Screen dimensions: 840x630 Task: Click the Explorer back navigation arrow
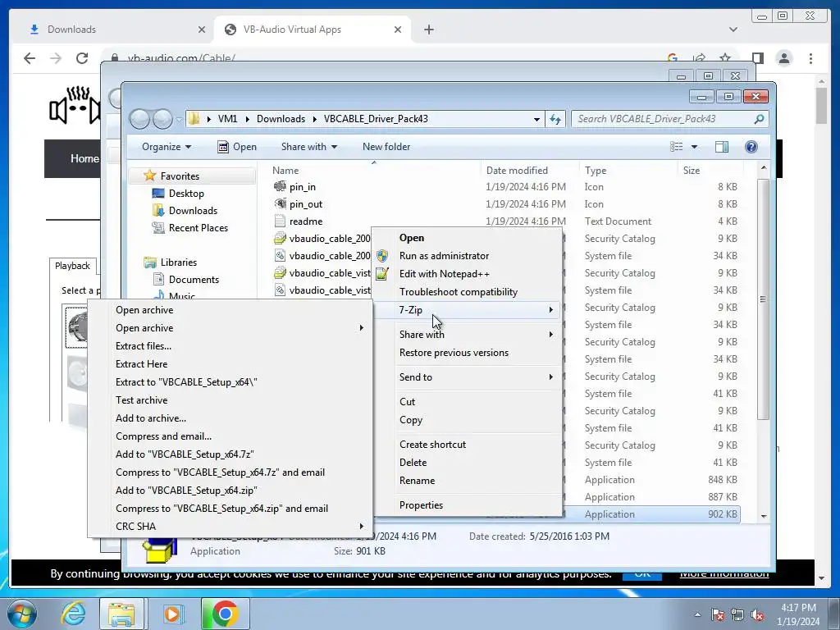pos(139,119)
